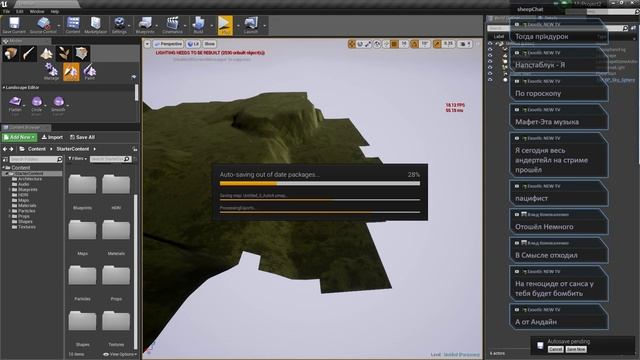Choose the Smooth falloff
This screenshot has width=640, height=360.
click(58, 105)
